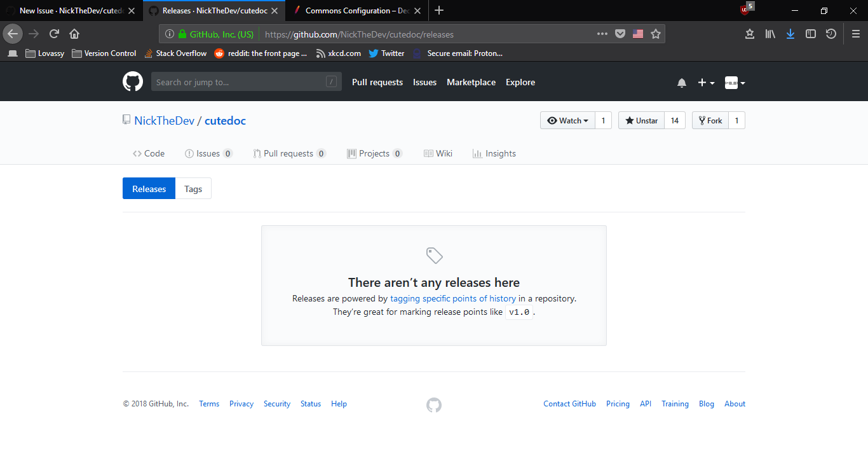This screenshot has width=868, height=463.
Task: Open the Firefox hamburger menu
Action: pyautogui.click(x=856, y=34)
